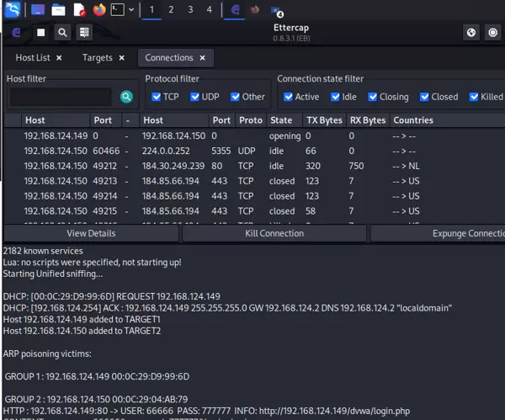Click the Kill Connection button
This screenshot has width=505, height=420.
pos(274,233)
